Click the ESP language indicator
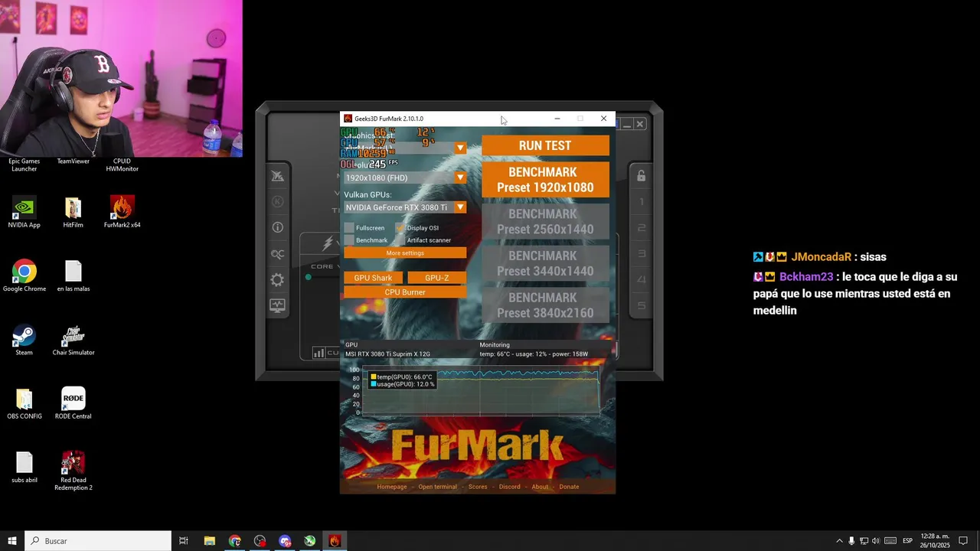Image resolution: width=980 pixels, height=551 pixels. pyautogui.click(x=907, y=541)
